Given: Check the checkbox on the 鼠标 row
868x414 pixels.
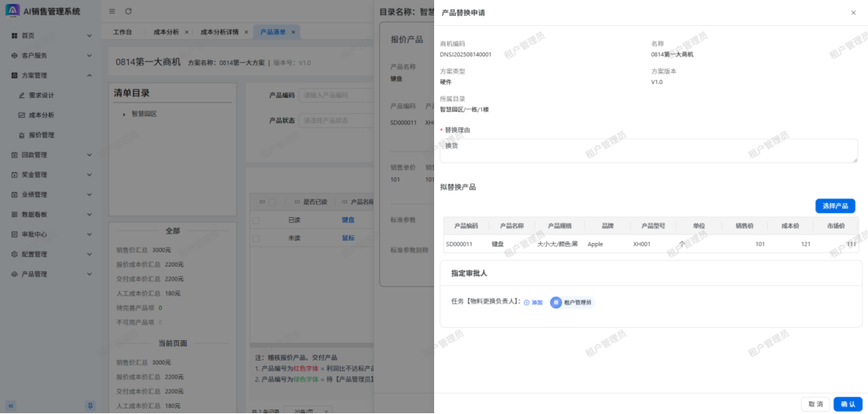Looking at the screenshot, I should pyautogui.click(x=256, y=238).
